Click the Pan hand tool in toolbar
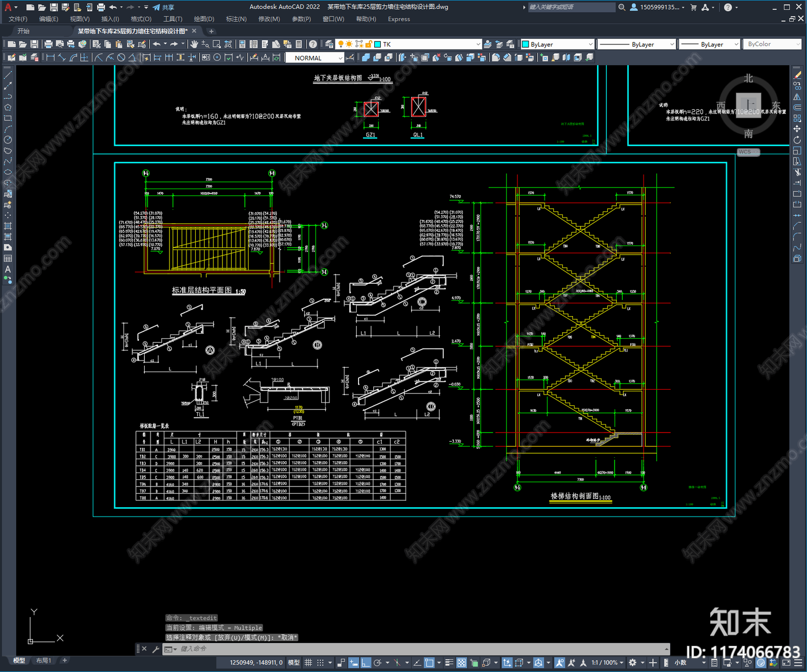Viewport: 807px width, 672px height. click(x=194, y=44)
